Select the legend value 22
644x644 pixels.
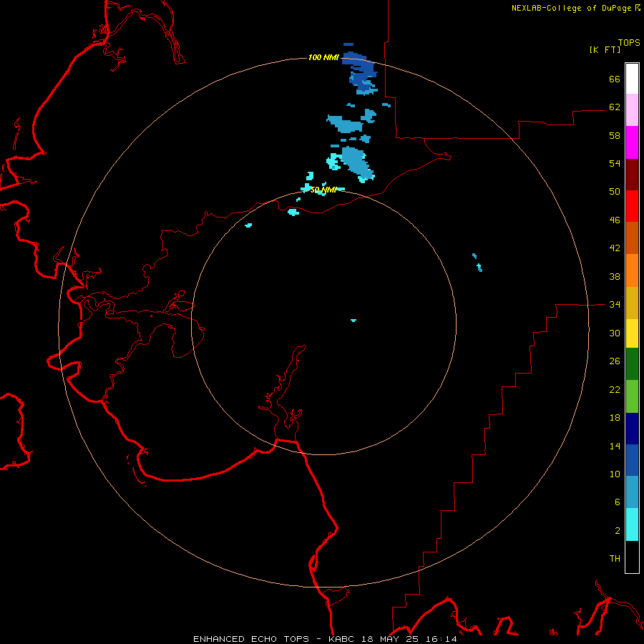(615, 389)
